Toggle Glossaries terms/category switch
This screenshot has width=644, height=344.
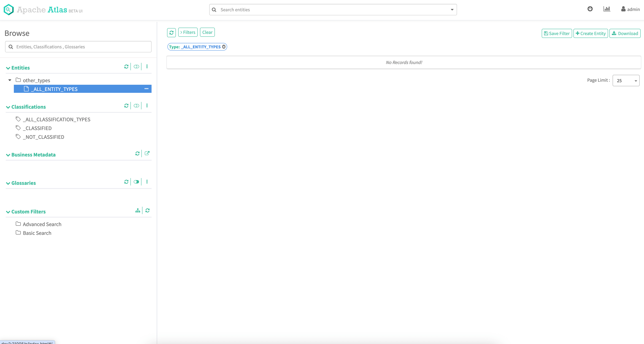click(x=136, y=182)
